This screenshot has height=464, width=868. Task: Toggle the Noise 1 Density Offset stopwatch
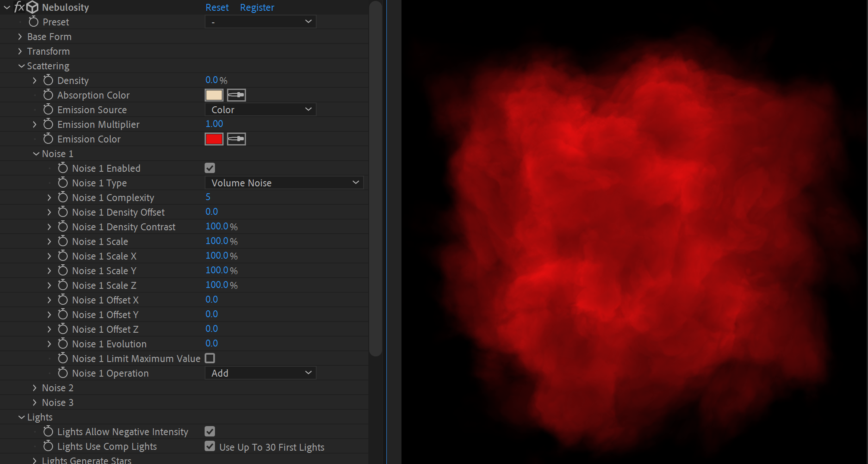tap(63, 212)
